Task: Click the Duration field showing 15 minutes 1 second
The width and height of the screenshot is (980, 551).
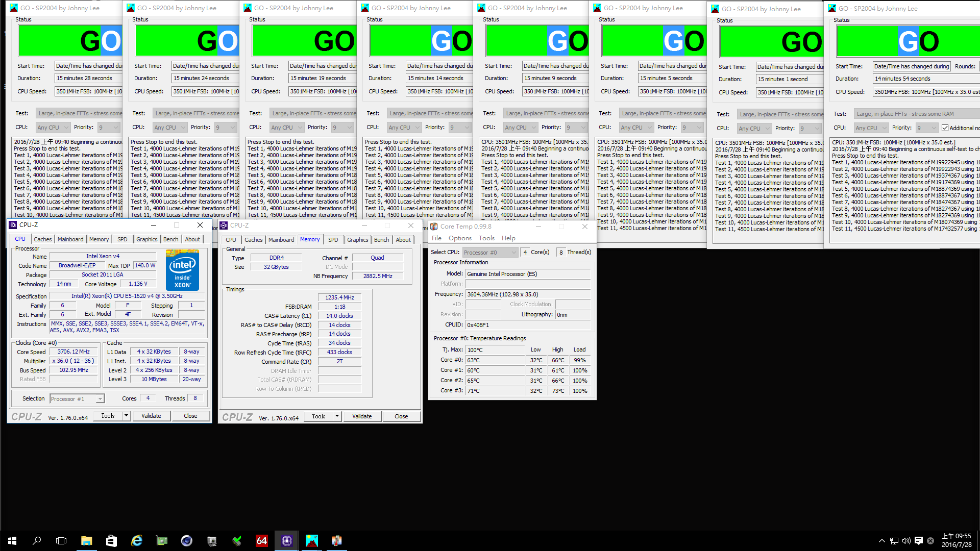Action: click(x=789, y=79)
